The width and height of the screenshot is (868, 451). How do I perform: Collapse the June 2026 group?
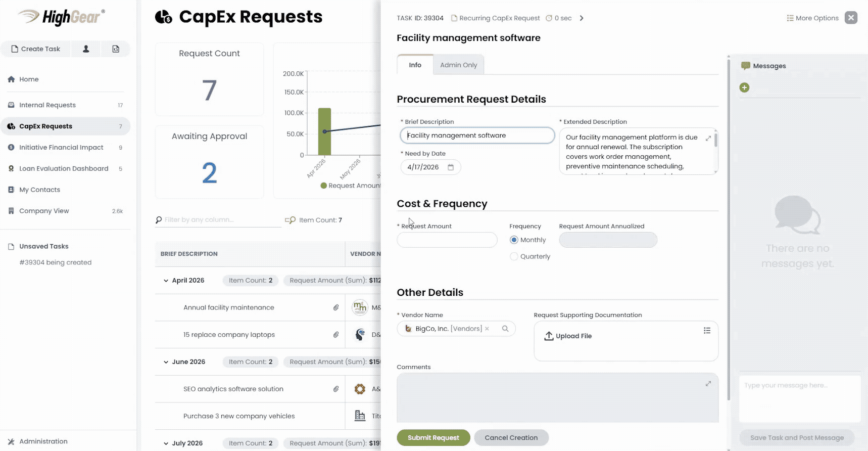pos(166,362)
